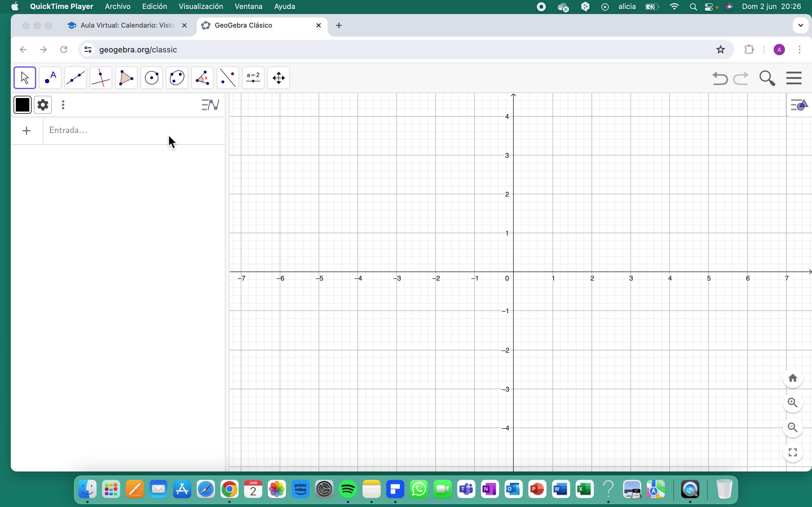
Task: Choose the Angle measurement tool
Action: pyautogui.click(x=202, y=78)
